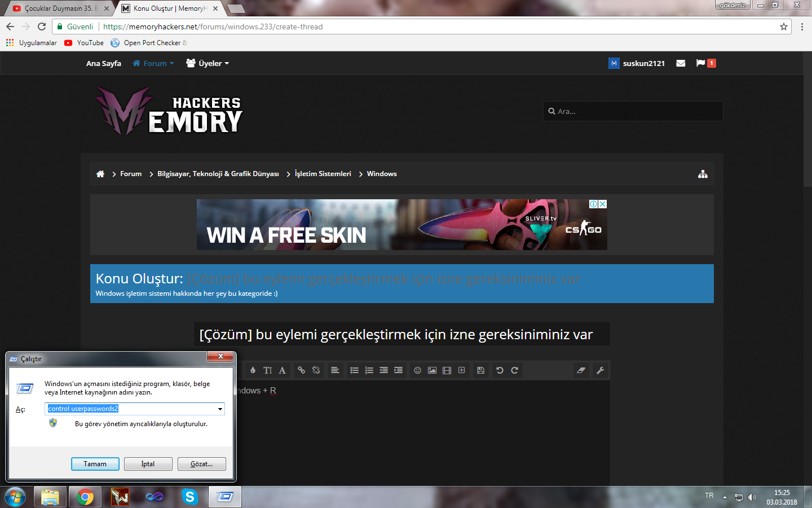Insert an image in the post

tap(432, 370)
